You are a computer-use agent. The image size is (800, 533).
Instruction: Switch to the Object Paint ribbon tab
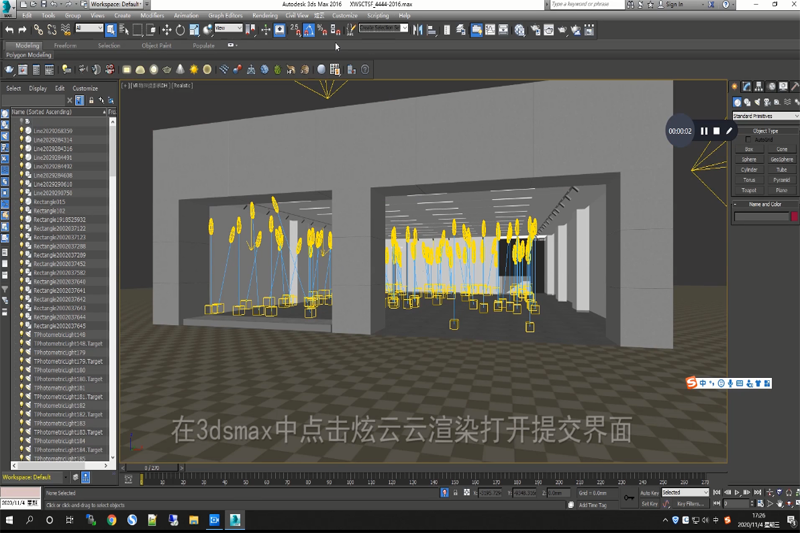click(x=156, y=45)
